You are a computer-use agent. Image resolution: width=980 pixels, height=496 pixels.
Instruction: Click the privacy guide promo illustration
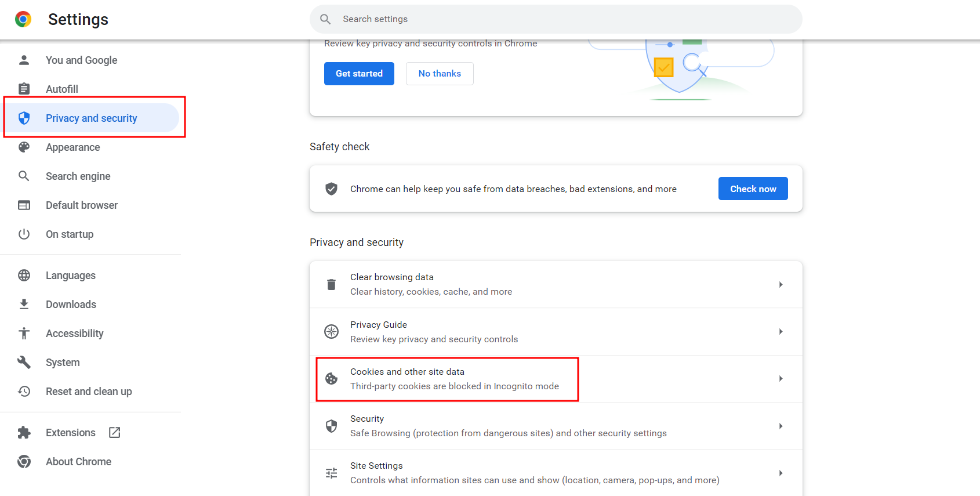681,70
